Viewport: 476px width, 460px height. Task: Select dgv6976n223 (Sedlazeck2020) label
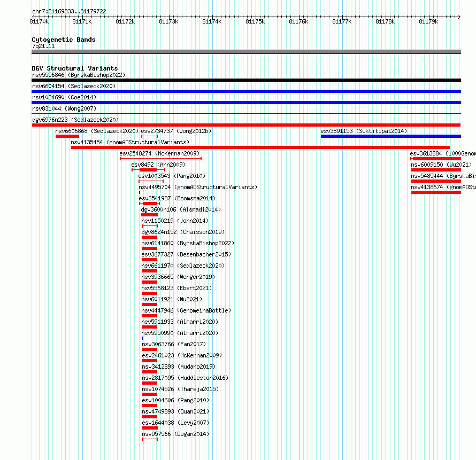click(x=75, y=120)
